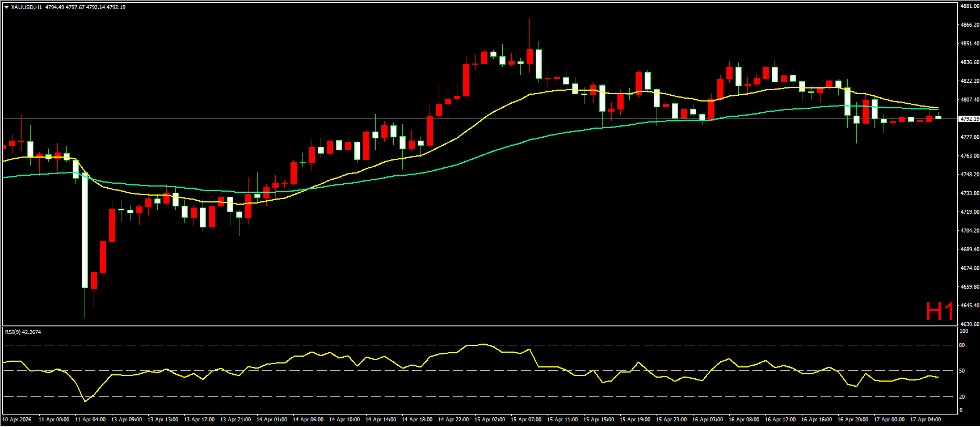
Task: Select the RSI(9) 42.2674 indicator label
Action: (x=23, y=332)
